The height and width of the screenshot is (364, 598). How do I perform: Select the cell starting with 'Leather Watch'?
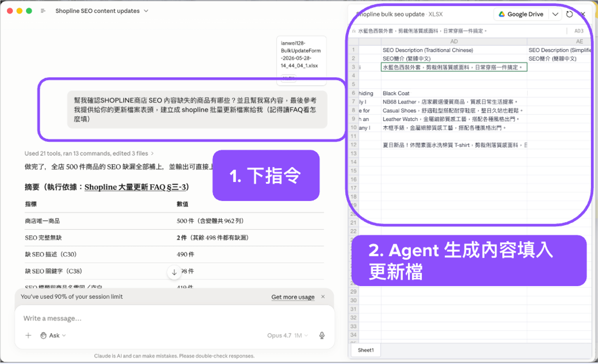click(x=454, y=119)
